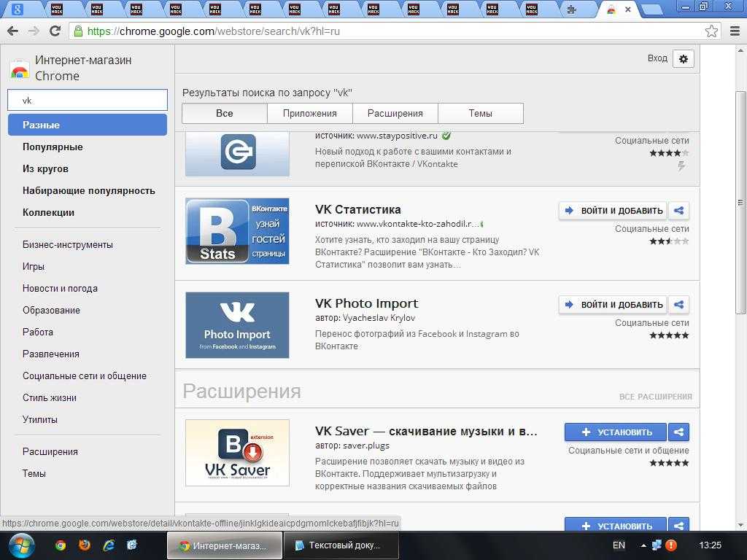Close the active Web Store tab
The height and width of the screenshot is (560, 747).
click(628, 9)
